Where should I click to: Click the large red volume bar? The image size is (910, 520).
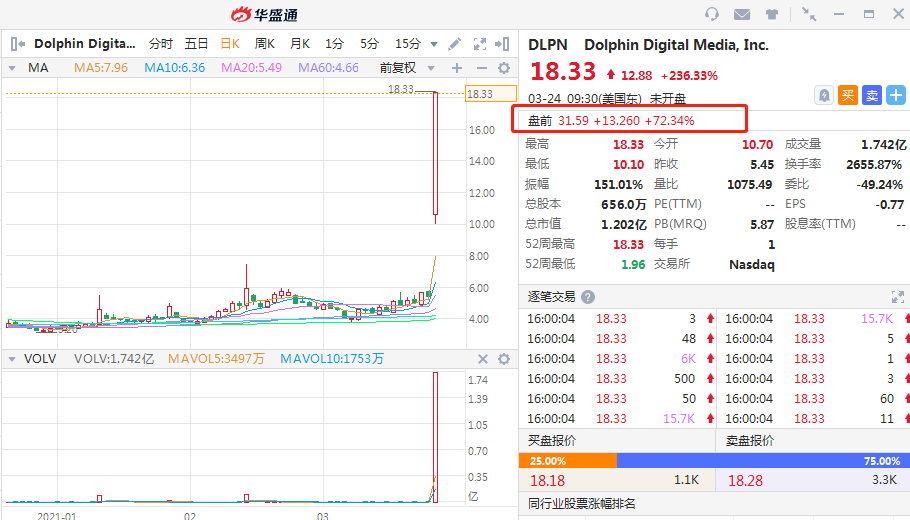[x=435, y=437]
